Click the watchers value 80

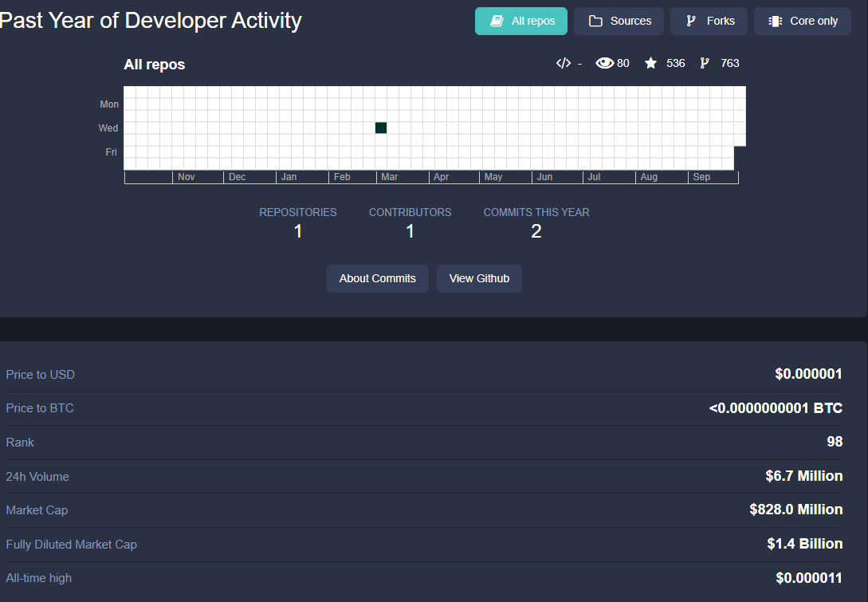tap(623, 63)
